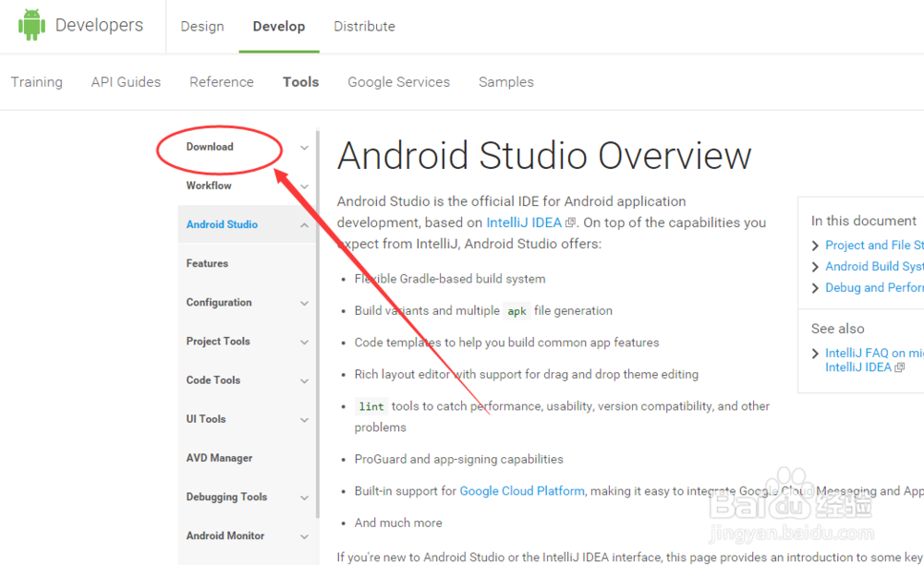Open Configuration in the sidebar
Image resolution: width=924 pixels, height=565 pixels.
(x=219, y=303)
